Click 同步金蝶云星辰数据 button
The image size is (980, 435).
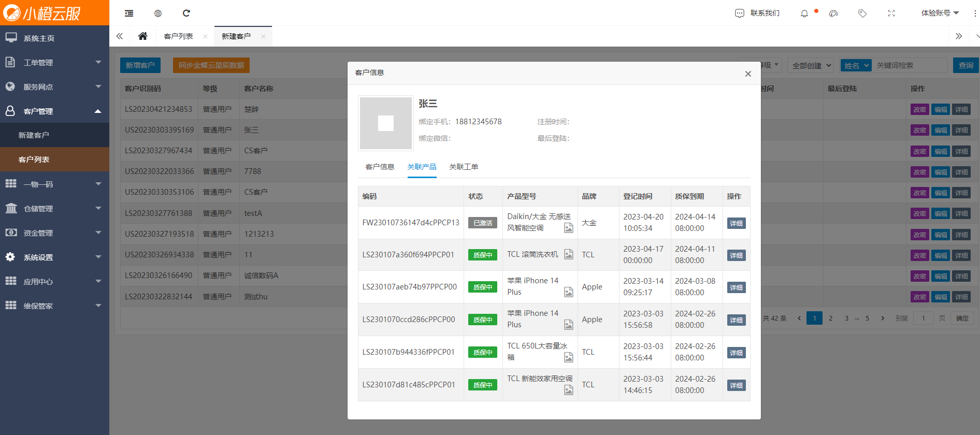pos(211,65)
